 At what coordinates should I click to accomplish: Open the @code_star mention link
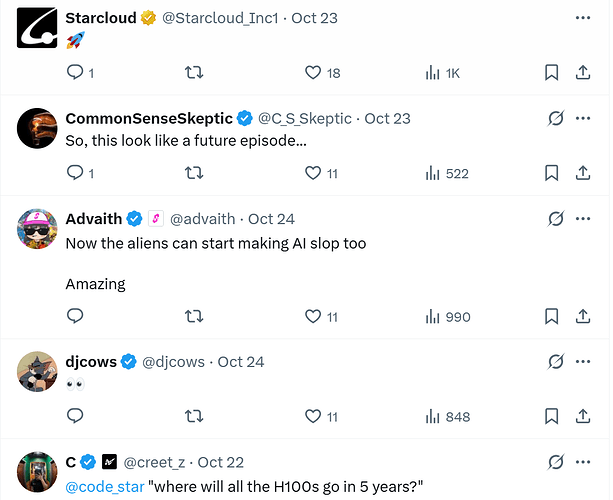pyautogui.click(x=105, y=485)
